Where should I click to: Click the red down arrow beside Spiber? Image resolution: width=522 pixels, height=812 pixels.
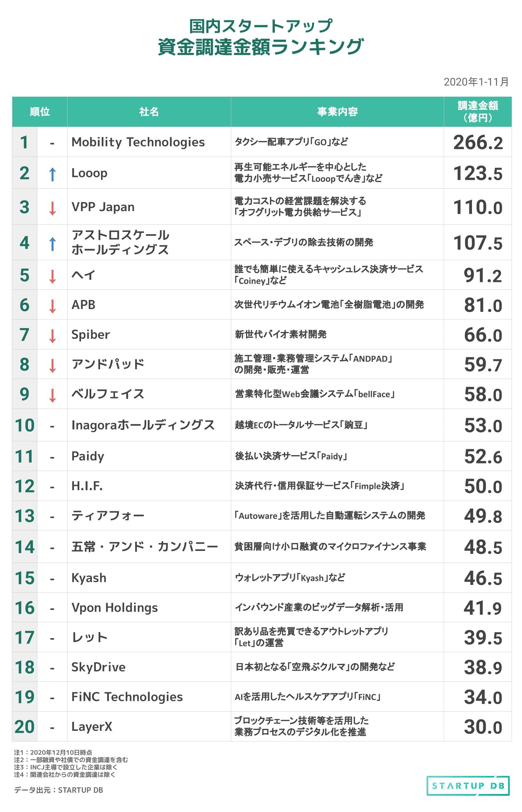point(52,336)
